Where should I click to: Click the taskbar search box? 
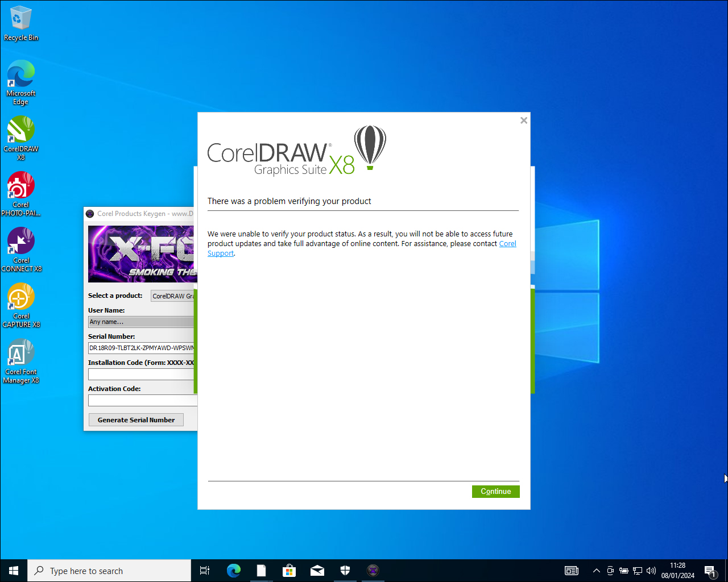pyautogui.click(x=109, y=570)
